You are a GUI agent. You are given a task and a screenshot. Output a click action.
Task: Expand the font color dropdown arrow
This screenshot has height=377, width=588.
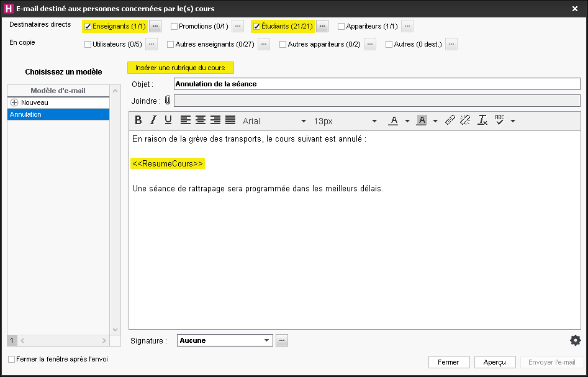(407, 120)
